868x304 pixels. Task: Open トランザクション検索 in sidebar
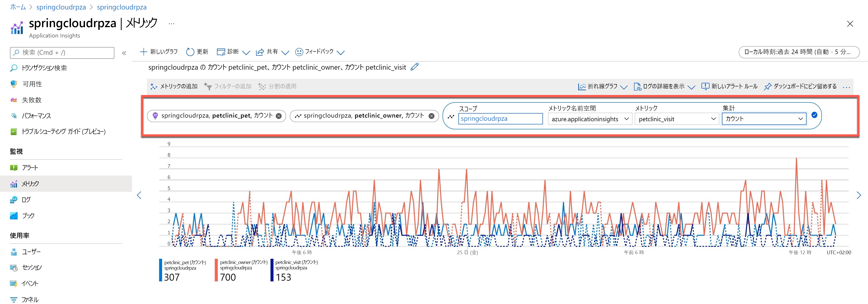point(44,68)
